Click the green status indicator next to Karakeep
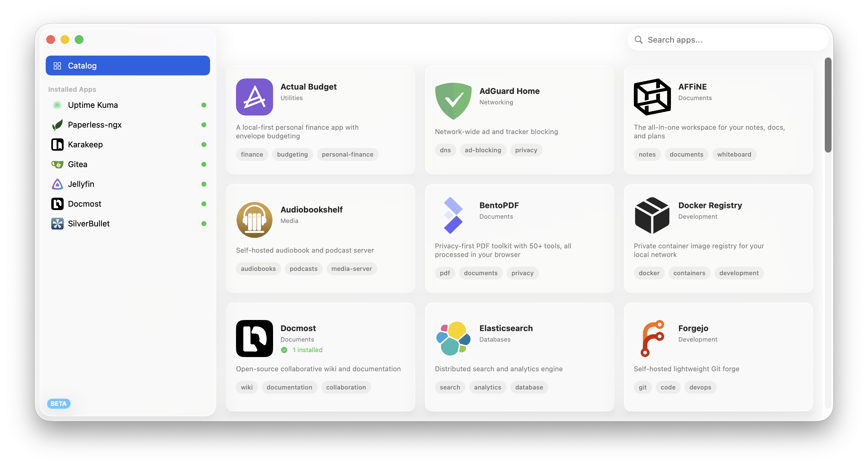Screen dimensions: 868x467 coord(204,145)
